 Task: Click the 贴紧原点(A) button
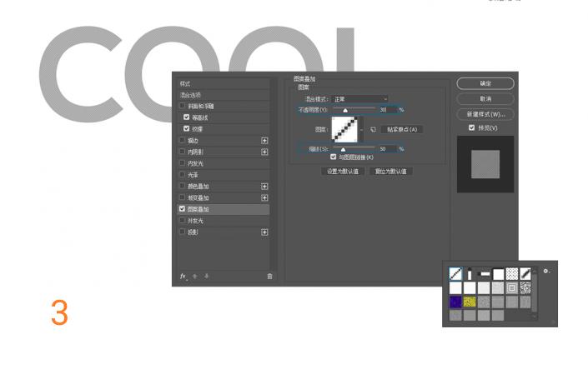click(402, 130)
